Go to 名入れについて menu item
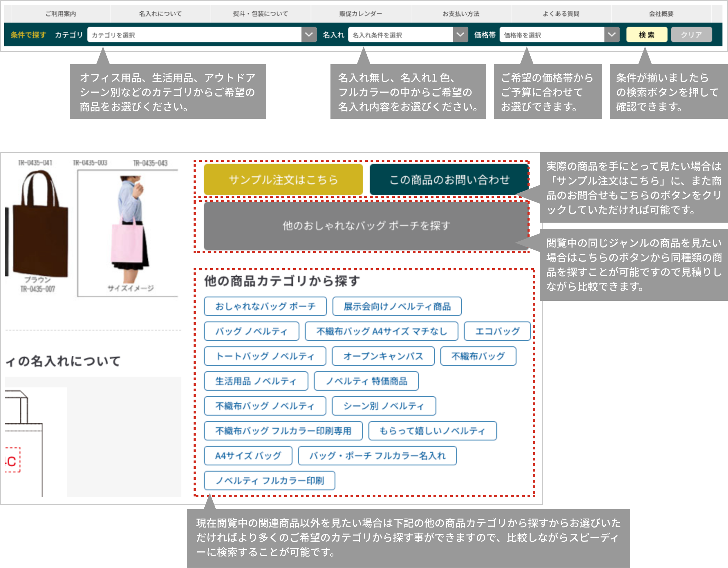The image size is (728, 568). click(160, 14)
